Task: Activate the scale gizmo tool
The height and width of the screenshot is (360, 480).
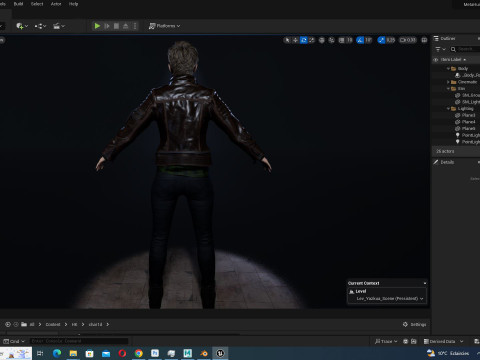Action: click(312, 40)
